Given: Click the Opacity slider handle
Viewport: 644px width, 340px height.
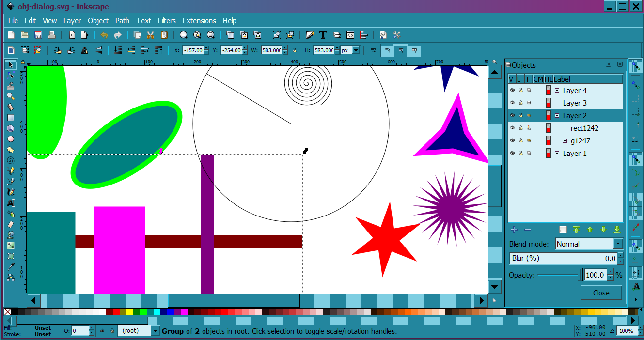Looking at the screenshot, I should pyautogui.click(x=580, y=275).
